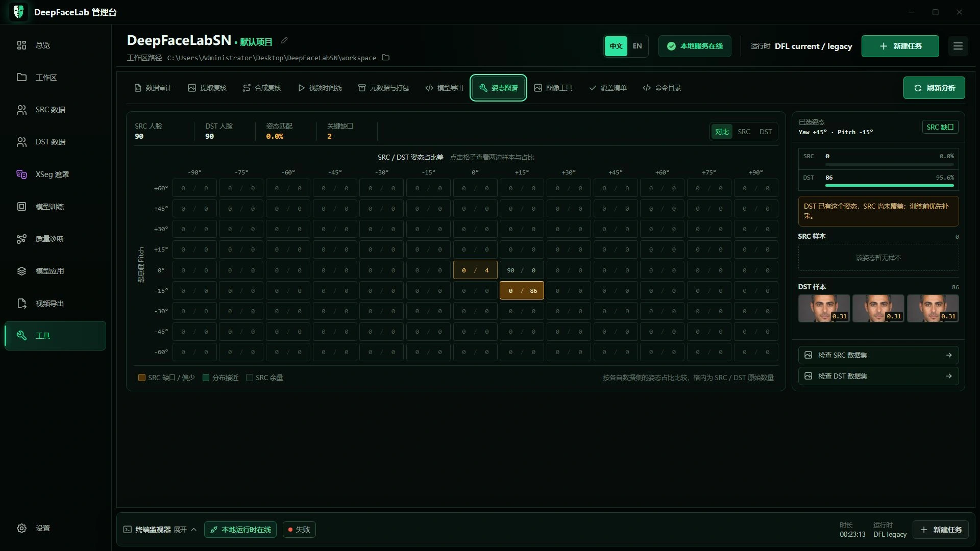Image resolution: width=980 pixels, height=551 pixels.
Task: Click the SRC 余量 legend swatch
Action: click(x=250, y=378)
